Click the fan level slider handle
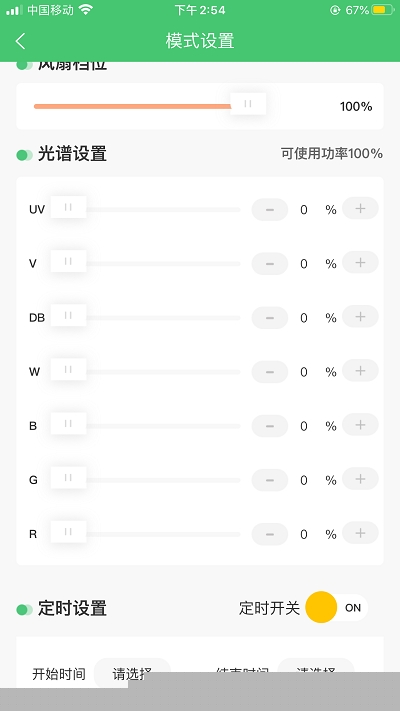 point(248,104)
